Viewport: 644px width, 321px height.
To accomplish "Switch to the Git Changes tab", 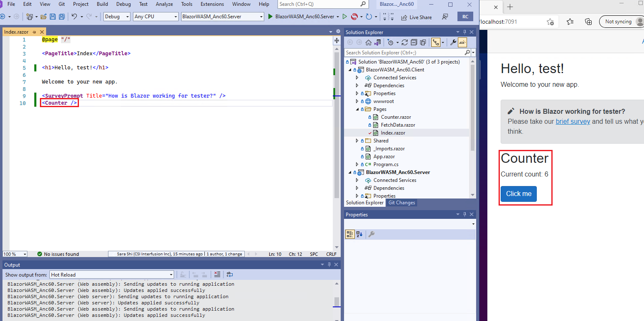I will [x=401, y=203].
